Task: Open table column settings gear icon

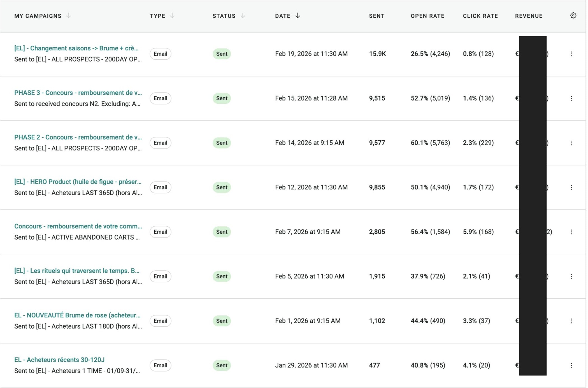Action: (x=573, y=16)
